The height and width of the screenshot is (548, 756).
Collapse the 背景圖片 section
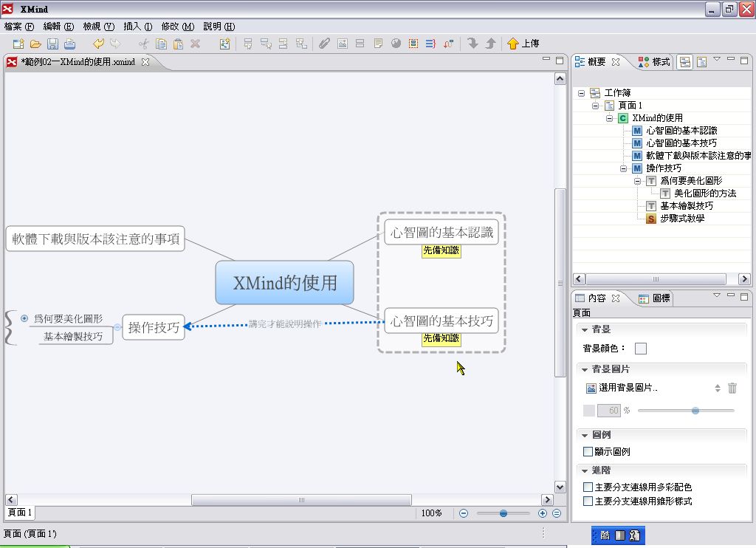[585, 369]
